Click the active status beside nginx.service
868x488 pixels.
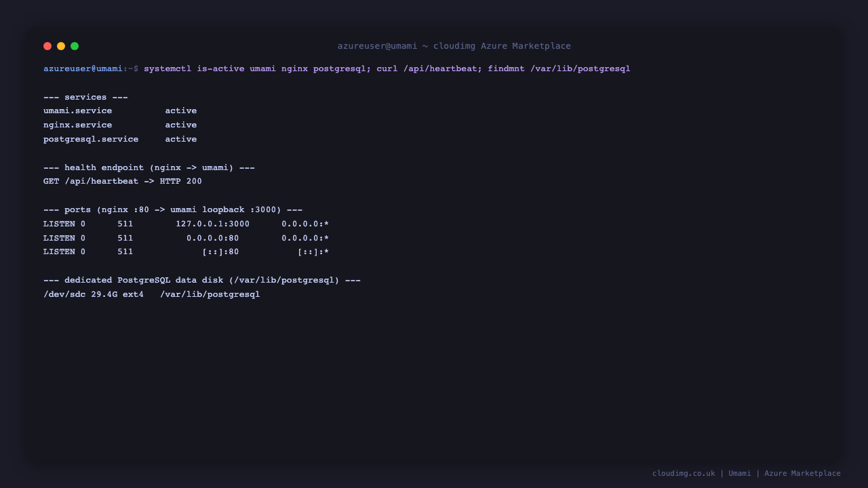(x=181, y=125)
